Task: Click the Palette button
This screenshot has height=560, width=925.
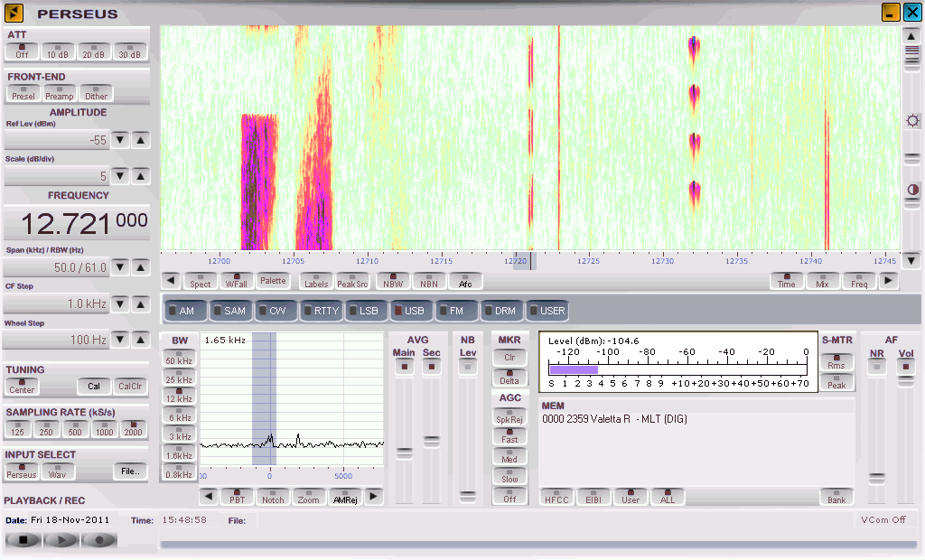Action: [x=273, y=281]
